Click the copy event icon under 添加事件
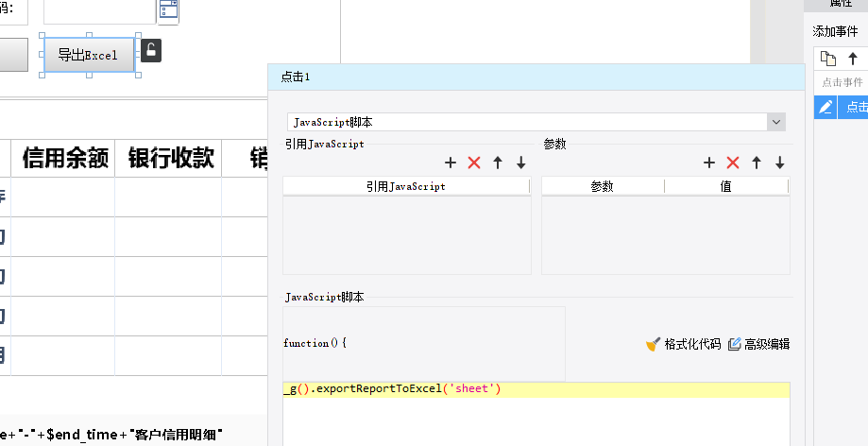 coord(828,59)
